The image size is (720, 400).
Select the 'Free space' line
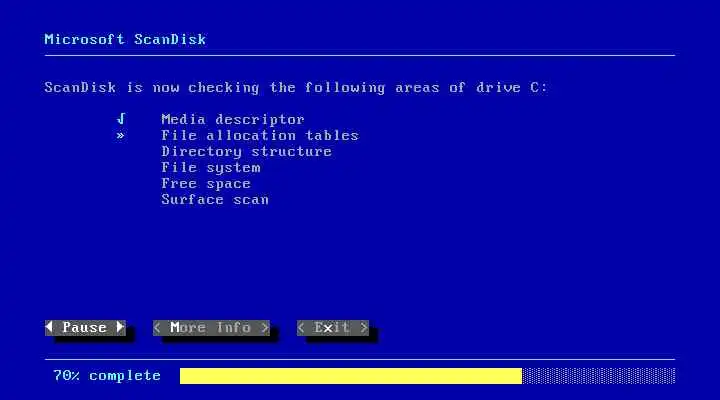tap(206, 184)
